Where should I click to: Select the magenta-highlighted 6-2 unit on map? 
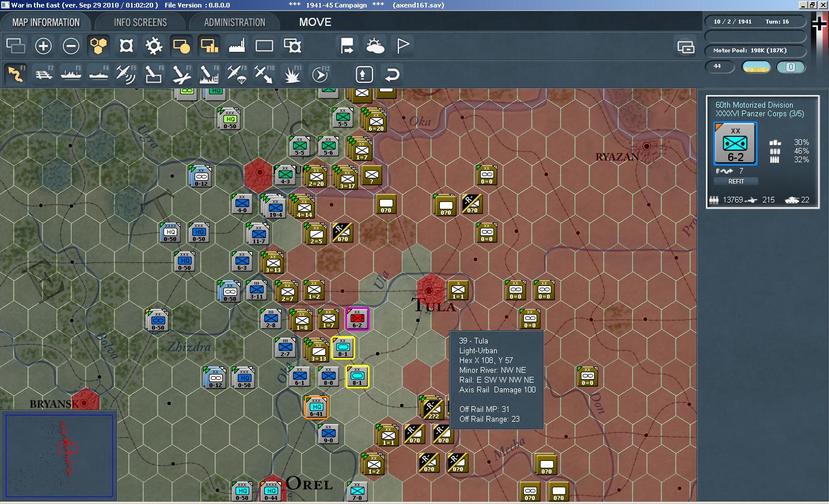tap(357, 319)
